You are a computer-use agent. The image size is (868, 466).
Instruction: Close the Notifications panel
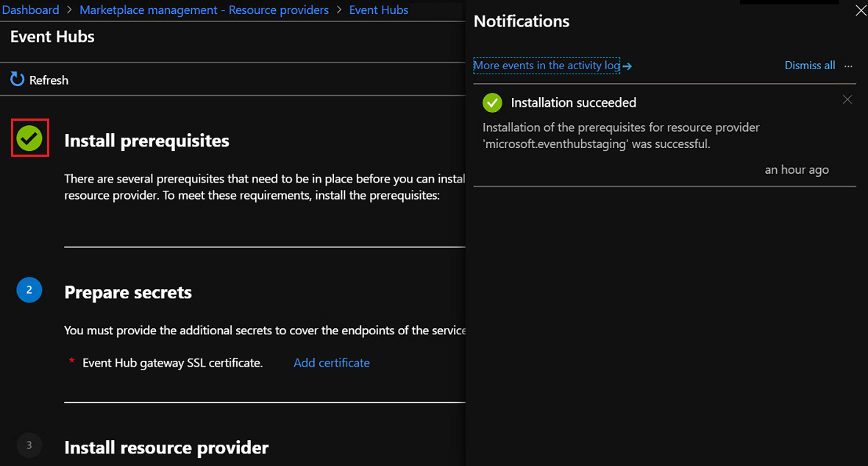point(859,10)
